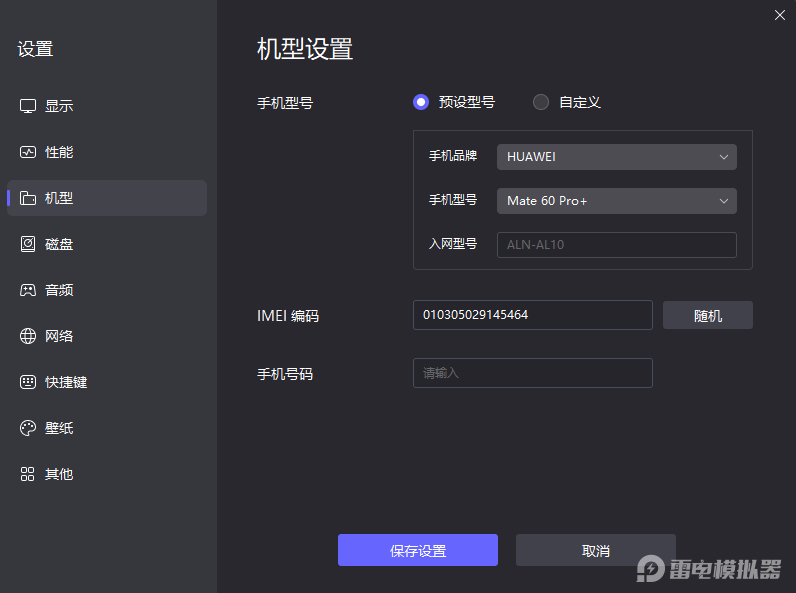Click the 设置 title in the sidebar
This screenshot has height=593, width=796.
pos(35,49)
